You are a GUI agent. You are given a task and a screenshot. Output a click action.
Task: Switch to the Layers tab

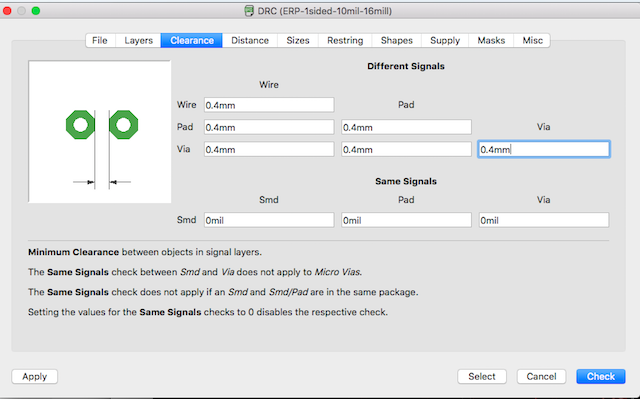[138, 40]
